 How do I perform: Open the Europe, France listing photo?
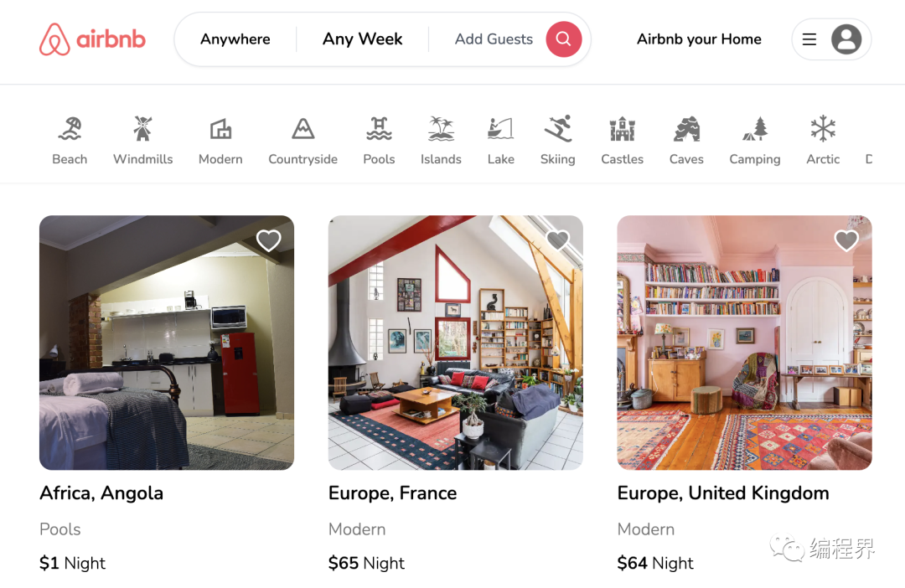pyautogui.click(x=455, y=343)
